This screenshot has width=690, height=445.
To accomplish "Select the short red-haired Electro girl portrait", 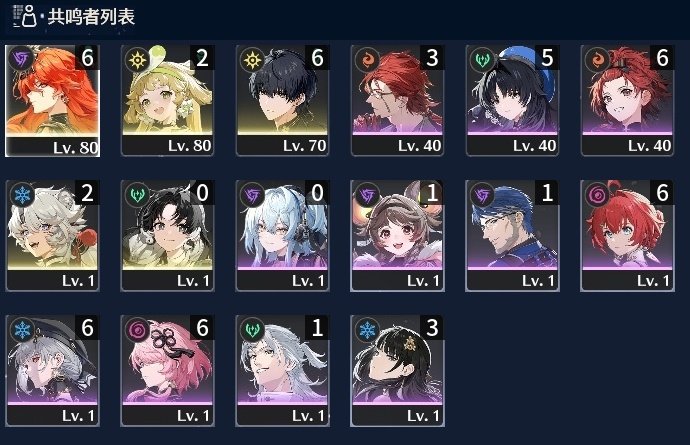I will [x=627, y=235].
